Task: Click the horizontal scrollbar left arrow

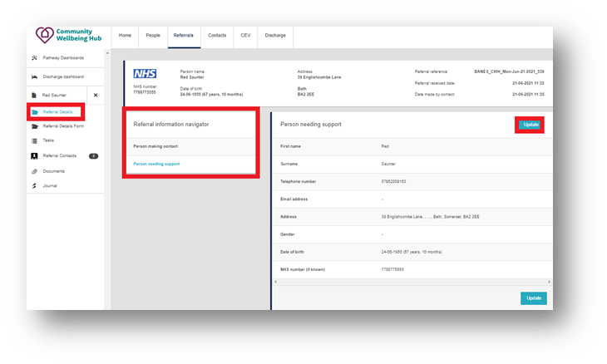Action: [275, 282]
